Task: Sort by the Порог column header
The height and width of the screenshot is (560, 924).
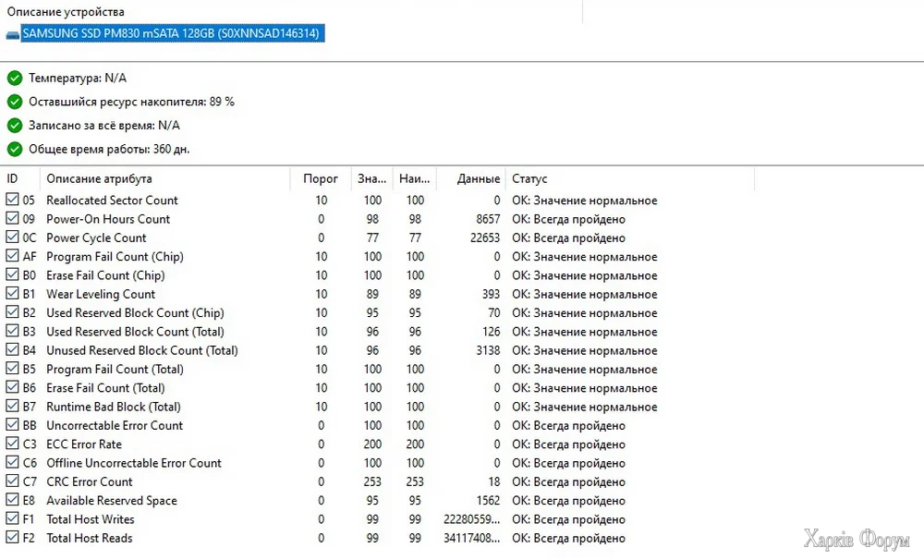Action: click(x=321, y=178)
